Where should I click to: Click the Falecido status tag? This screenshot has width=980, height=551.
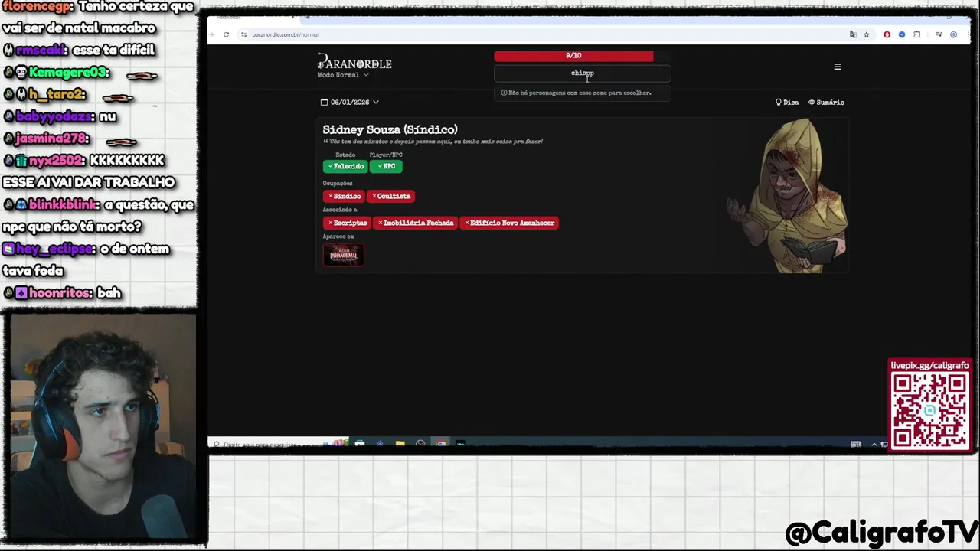tap(345, 166)
